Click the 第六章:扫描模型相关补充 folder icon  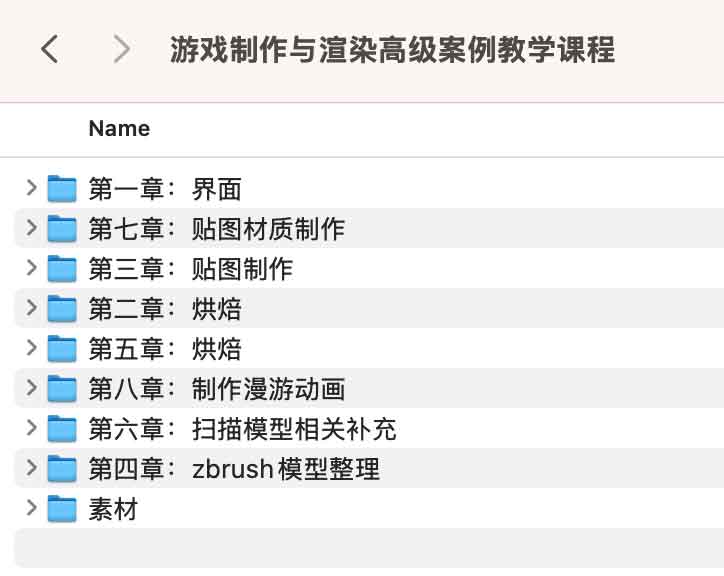click(63, 428)
